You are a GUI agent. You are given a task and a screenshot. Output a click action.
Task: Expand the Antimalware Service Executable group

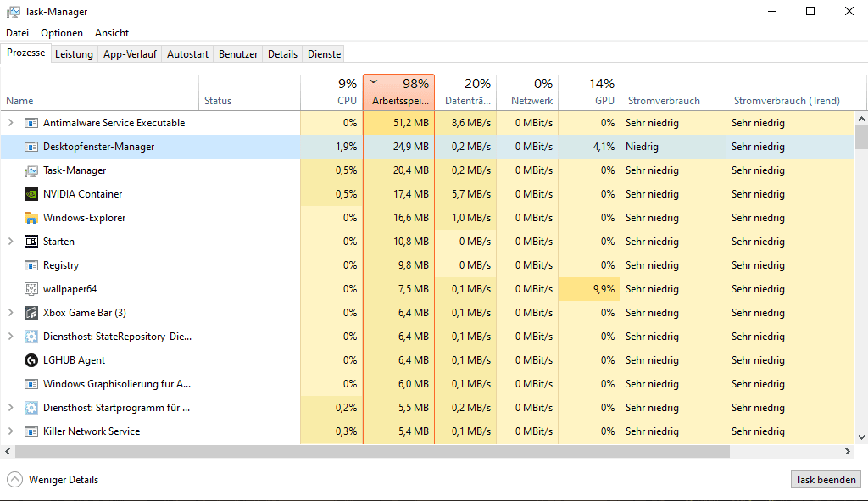pos(10,123)
